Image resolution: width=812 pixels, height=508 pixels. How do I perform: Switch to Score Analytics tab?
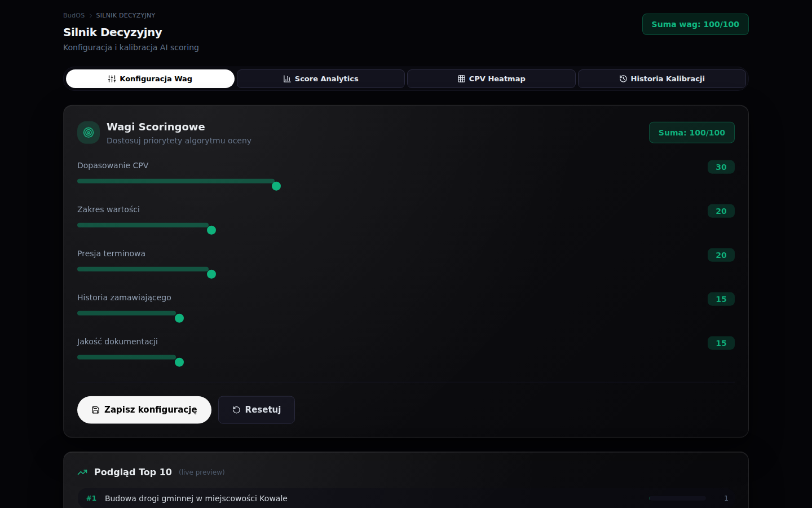(321, 79)
